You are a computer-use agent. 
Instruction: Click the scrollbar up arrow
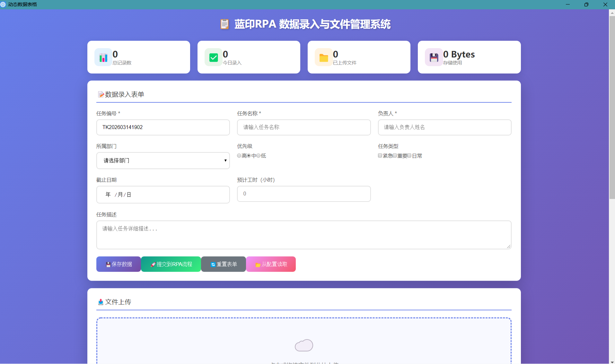(612, 13)
